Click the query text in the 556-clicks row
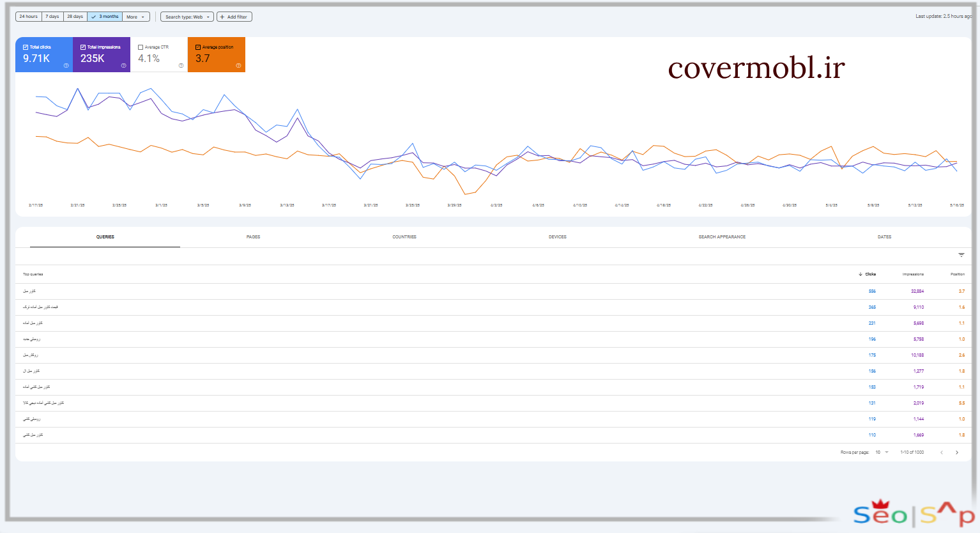The height and width of the screenshot is (533, 980). (x=29, y=291)
